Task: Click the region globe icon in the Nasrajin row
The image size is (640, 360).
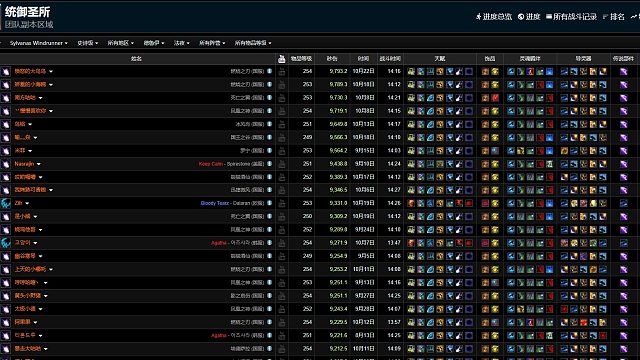Action: click(x=269, y=164)
